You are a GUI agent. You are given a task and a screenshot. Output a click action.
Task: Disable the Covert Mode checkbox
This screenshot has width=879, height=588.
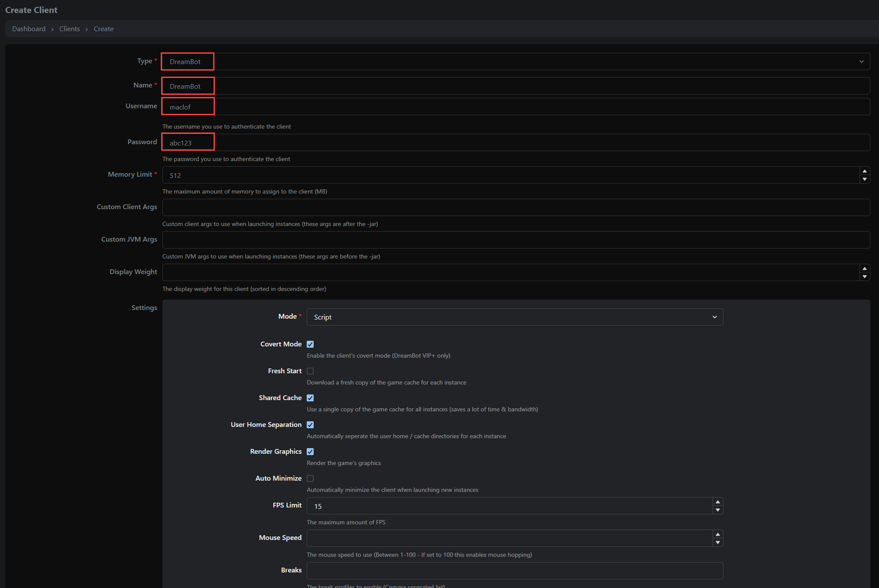(310, 344)
